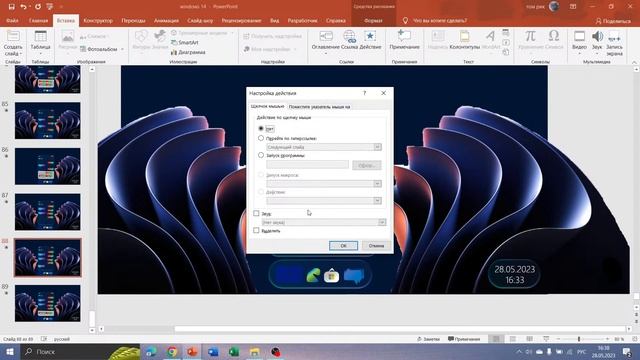
Task: Expand the Фотоальбом dropdown arrow
Action: pyautogui.click(x=122, y=49)
